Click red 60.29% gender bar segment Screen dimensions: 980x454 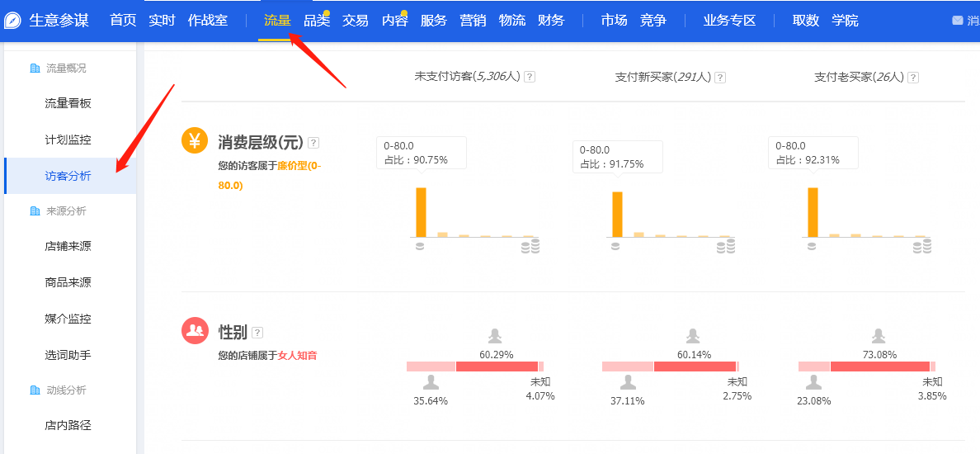click(x=497, y=367)
